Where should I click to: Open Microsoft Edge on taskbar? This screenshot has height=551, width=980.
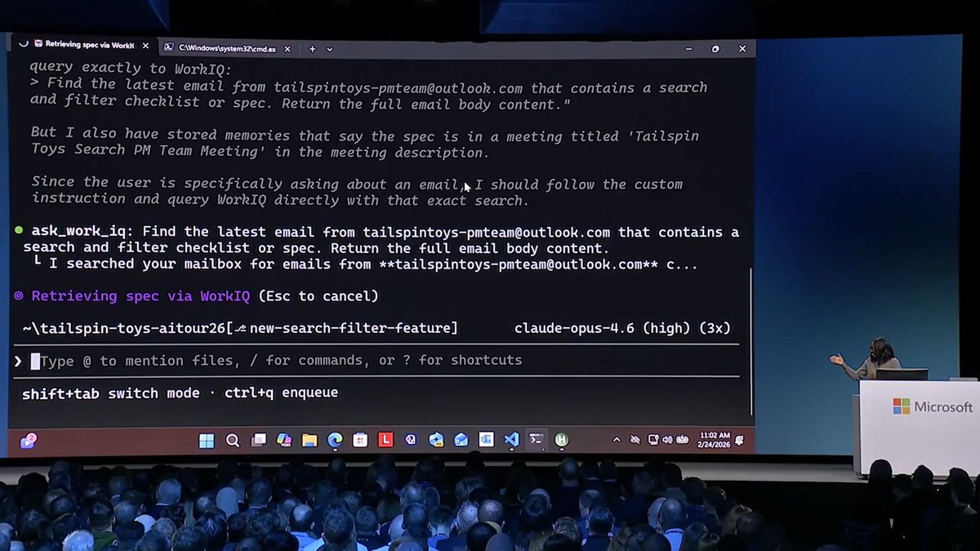point(335,441)
